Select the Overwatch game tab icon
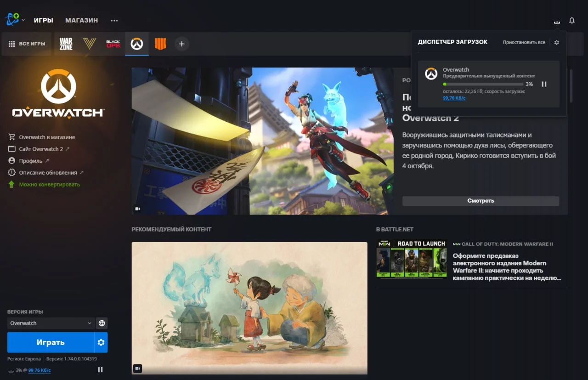Screen dimensions: 588x380 [137, 44]
